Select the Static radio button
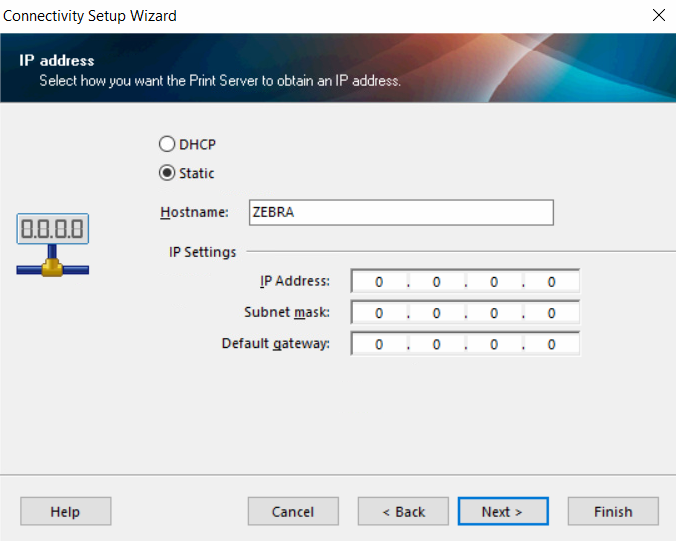 tap(168, 173)
